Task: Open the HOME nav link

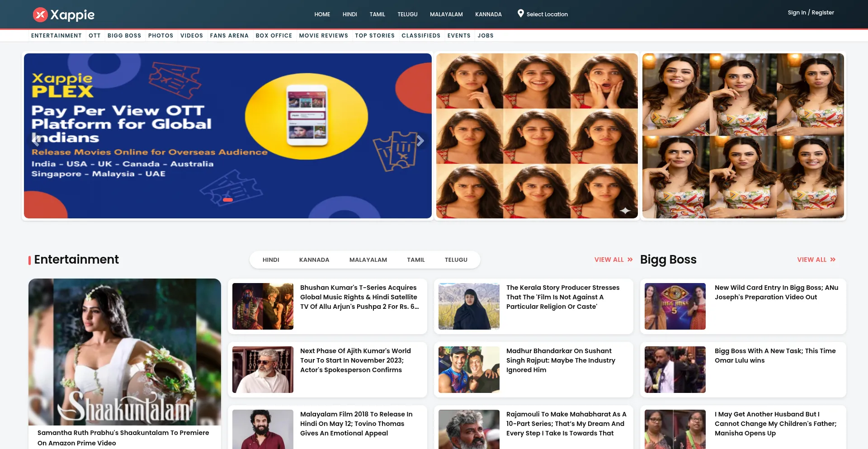Action: point(322,14)
